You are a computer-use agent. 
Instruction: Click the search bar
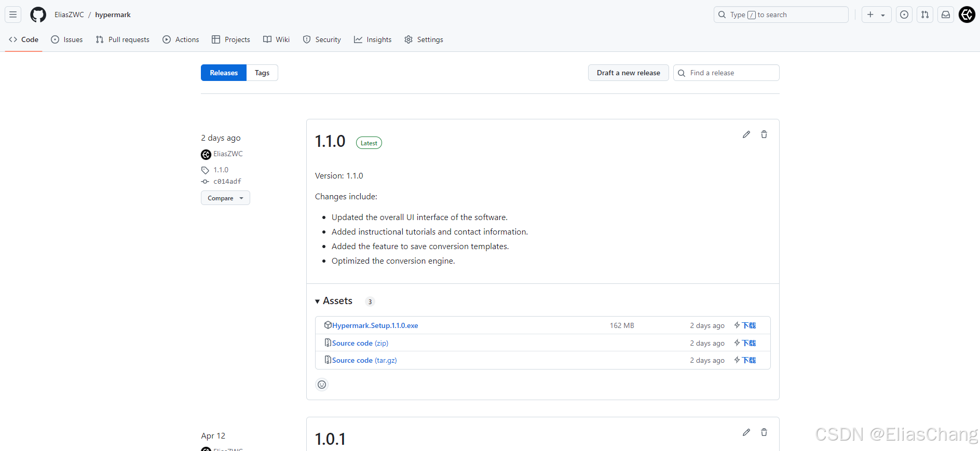click(x=781, y=15)
